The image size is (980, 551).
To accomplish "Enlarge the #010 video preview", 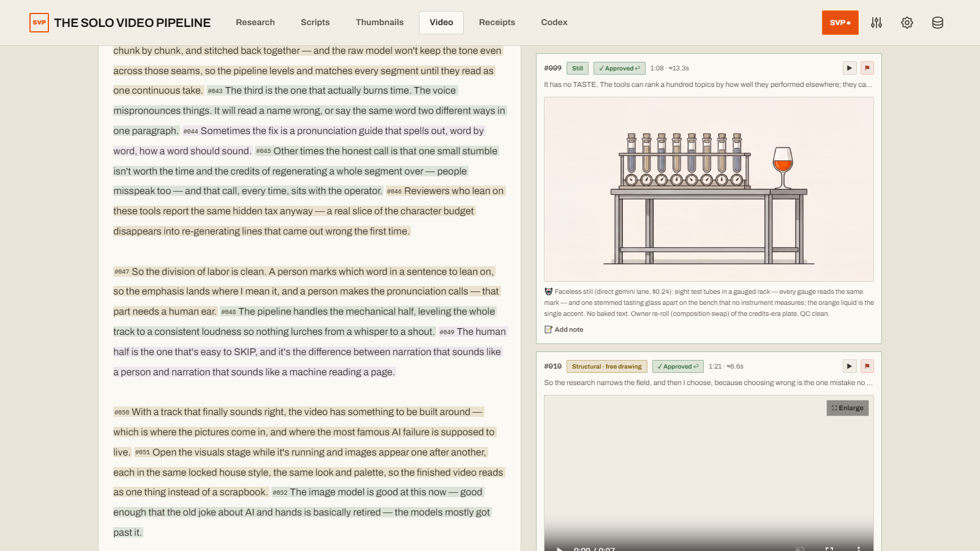I will (848, 408).
